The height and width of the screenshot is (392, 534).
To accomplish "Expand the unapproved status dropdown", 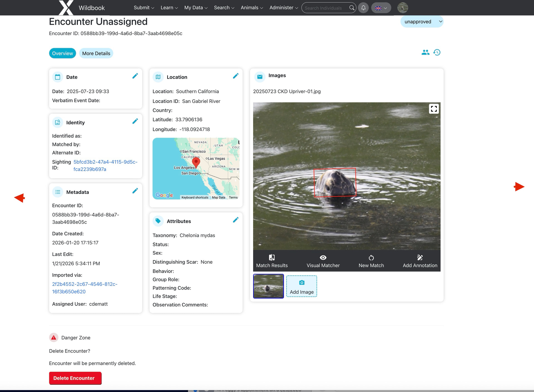I will [422, 22].
